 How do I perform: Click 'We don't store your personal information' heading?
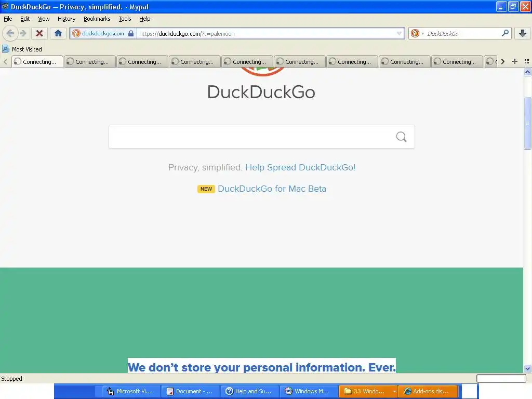[x=262, y=367]
